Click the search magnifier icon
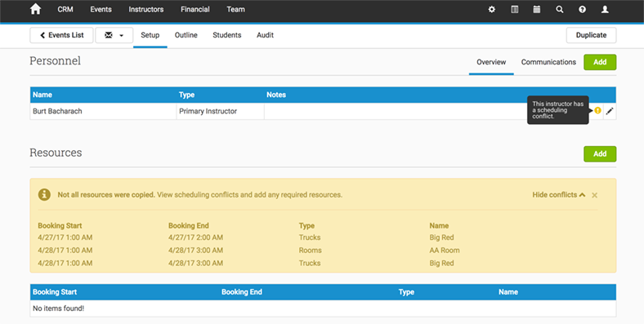 pos(559,10)
